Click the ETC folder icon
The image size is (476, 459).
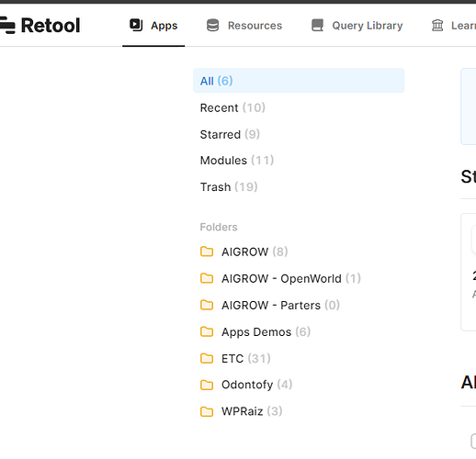[207, 358]
